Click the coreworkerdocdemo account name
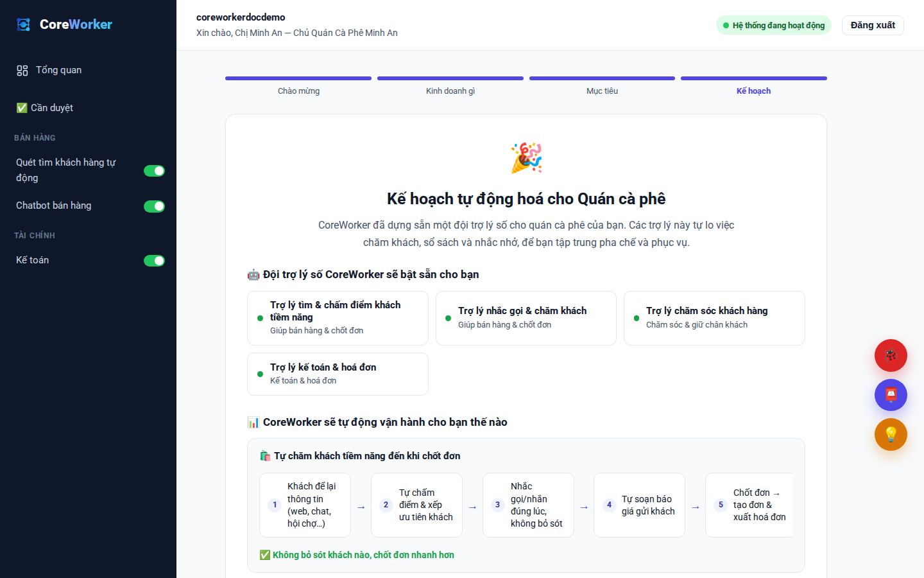The height and width of the screenshot is (578, 924). pyautogui.click(x=241, y=17)
